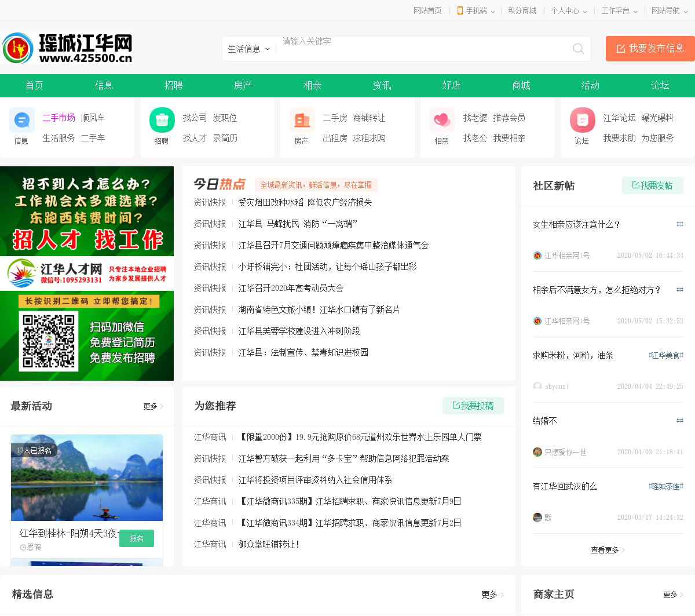This screenshot has height=616, width=695.
Task: Click the 瑶城江华网 site logo
Action: point(68,48)
